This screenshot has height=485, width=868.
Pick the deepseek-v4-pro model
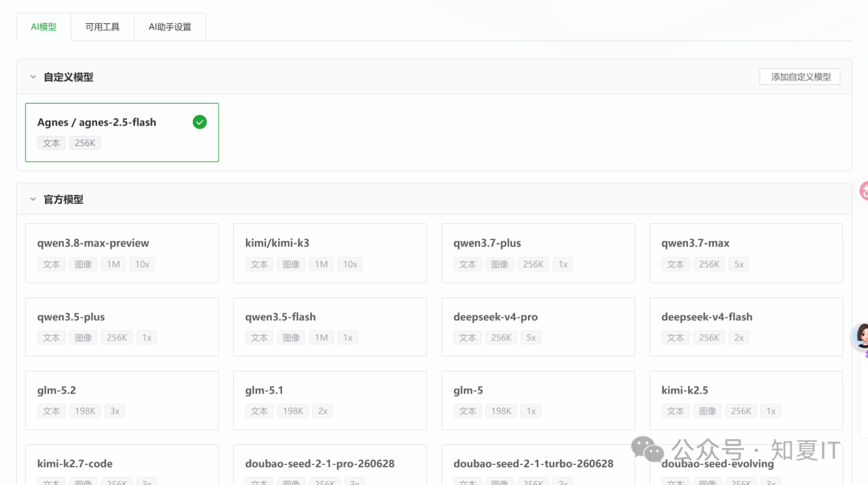tap(538, 327)
